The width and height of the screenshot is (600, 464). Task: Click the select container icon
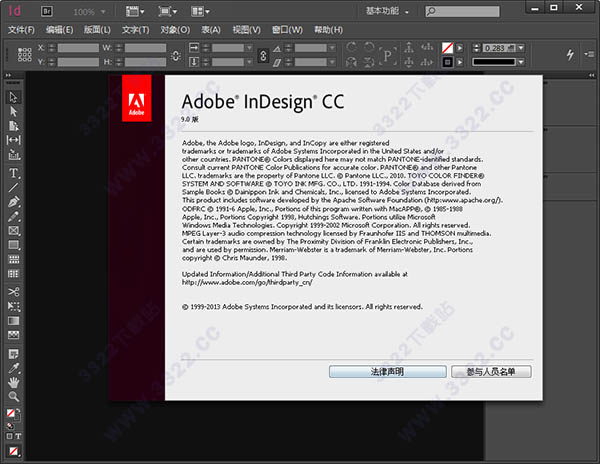click(x=409, y=47)
